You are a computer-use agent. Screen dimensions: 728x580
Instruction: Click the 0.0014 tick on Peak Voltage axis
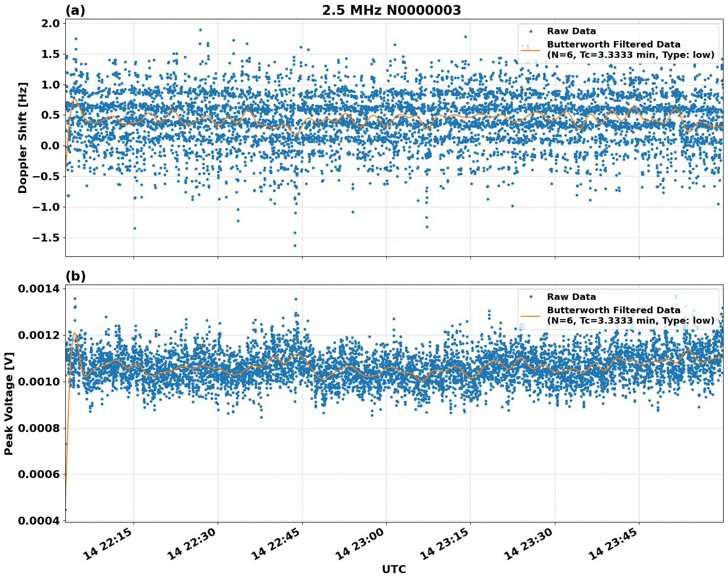click(x=39, y=289)
